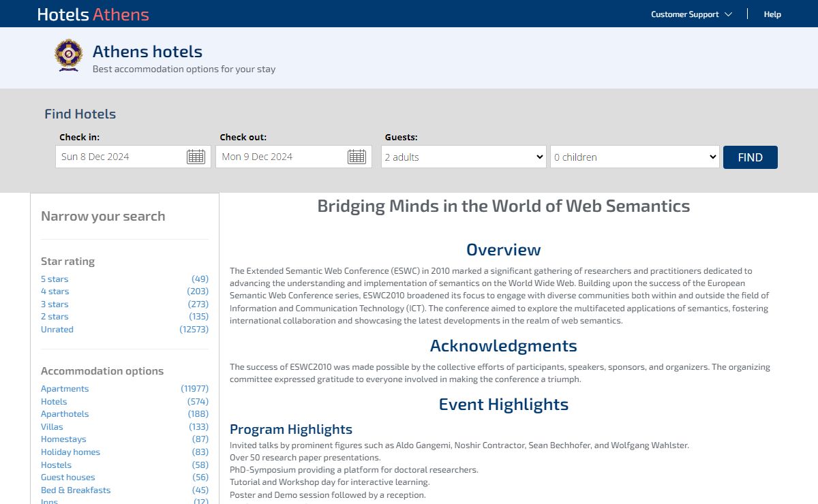Show Unrated properties

click(57, 330)
